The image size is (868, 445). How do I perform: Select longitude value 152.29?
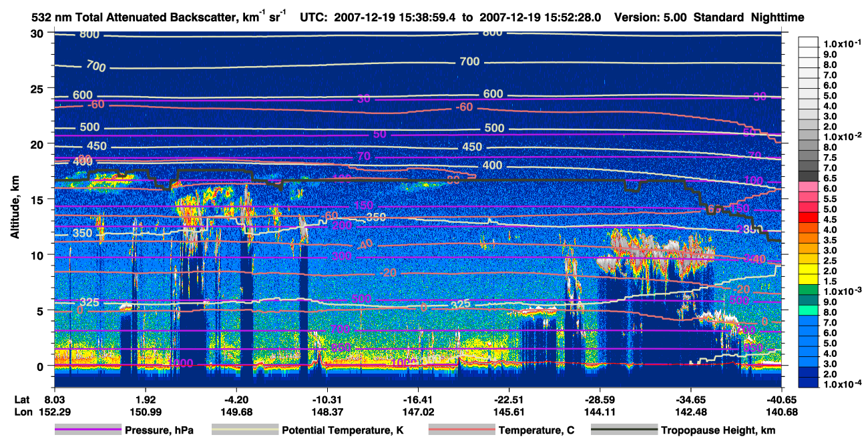point(53,412)
